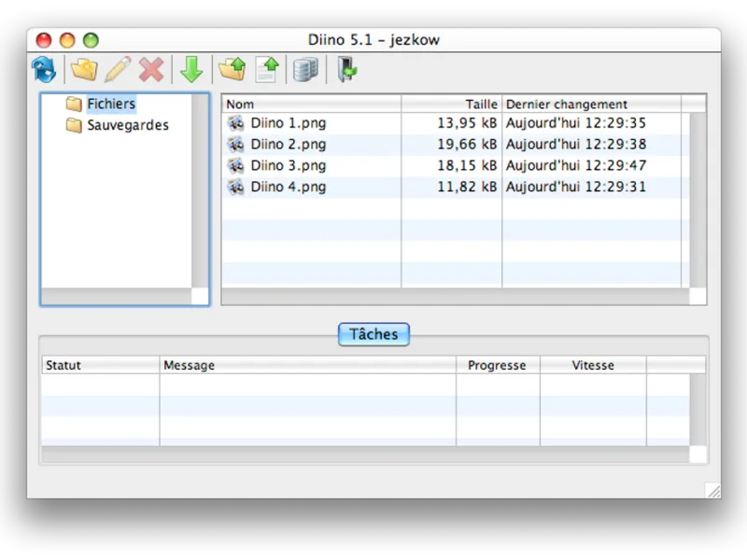Sort by Dernier changement column header

click(592, 105)
